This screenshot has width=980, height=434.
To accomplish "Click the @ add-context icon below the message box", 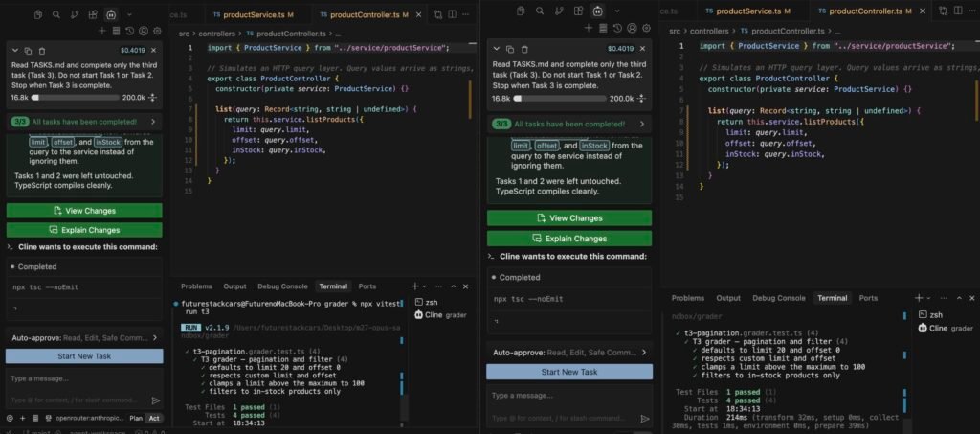I will tap(10, 418).
